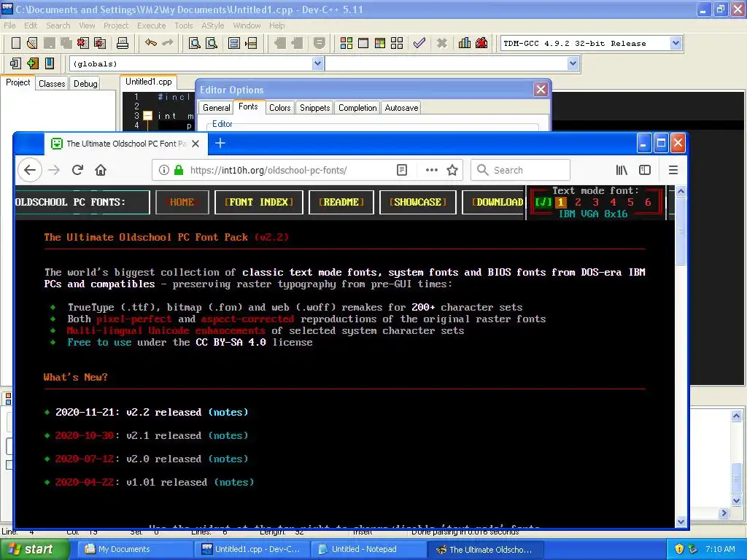747x560 pixels.
Task: Click the [FONT INDEX] navigation link
Action: click(259, 203)
